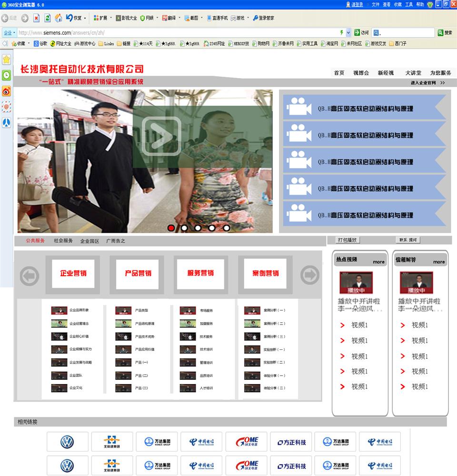457x476 pixels.
Task: Open the 网银 toolbar item
Action: [x=147, y=18]
